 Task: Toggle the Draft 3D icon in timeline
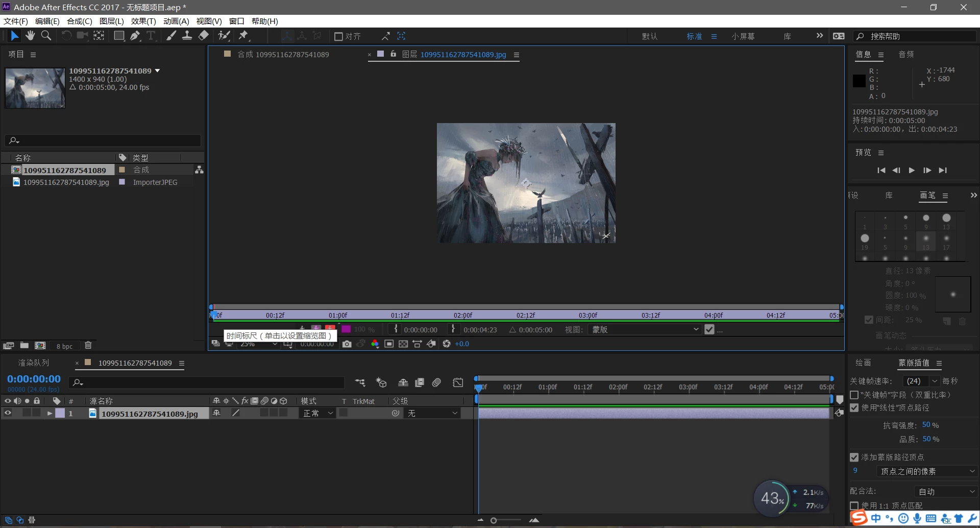381,382
